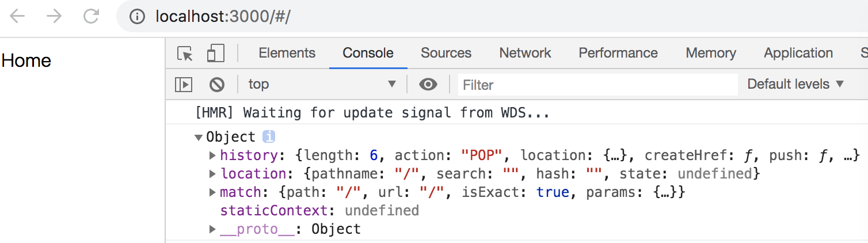The image size is (868, 243).
Task: Reload the page with the refresh icon
Action: pyautogui.click(x=91, y=16)
